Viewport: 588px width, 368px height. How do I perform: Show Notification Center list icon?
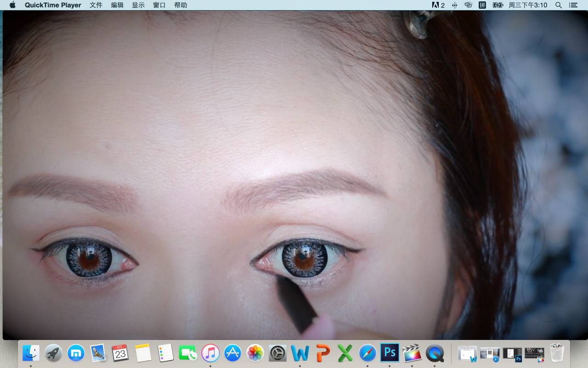(573, 5)
